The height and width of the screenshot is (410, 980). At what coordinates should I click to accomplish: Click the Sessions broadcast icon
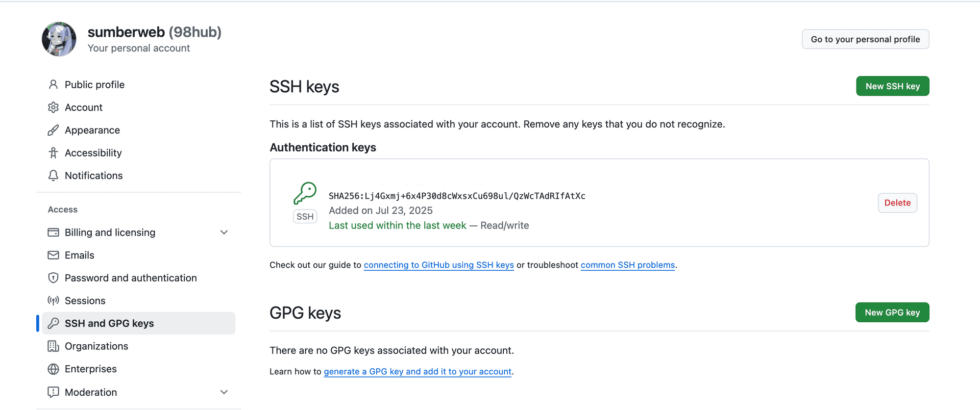(x=54, y=300)
